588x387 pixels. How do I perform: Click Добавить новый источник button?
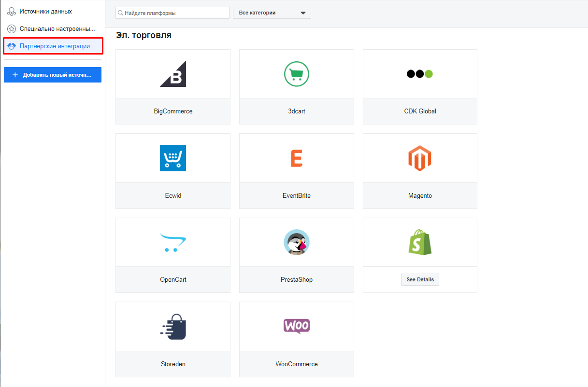53,75
